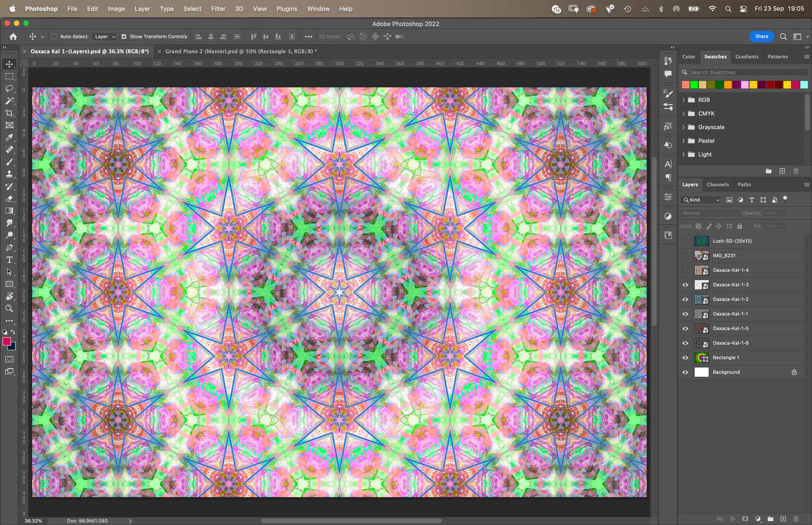Open the Kind filter dropdown
The width and height of the screenshot is (812, 525).
point(701,200)
